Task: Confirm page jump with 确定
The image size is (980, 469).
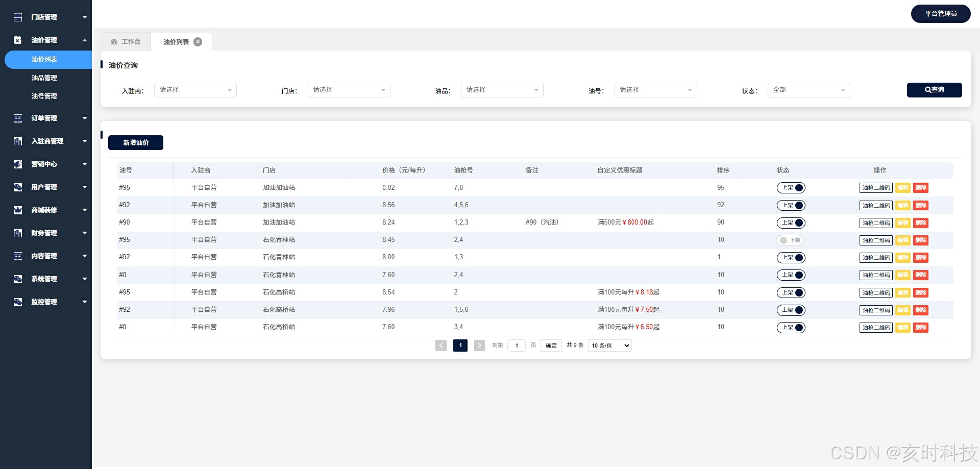Action: click(551, 345)
